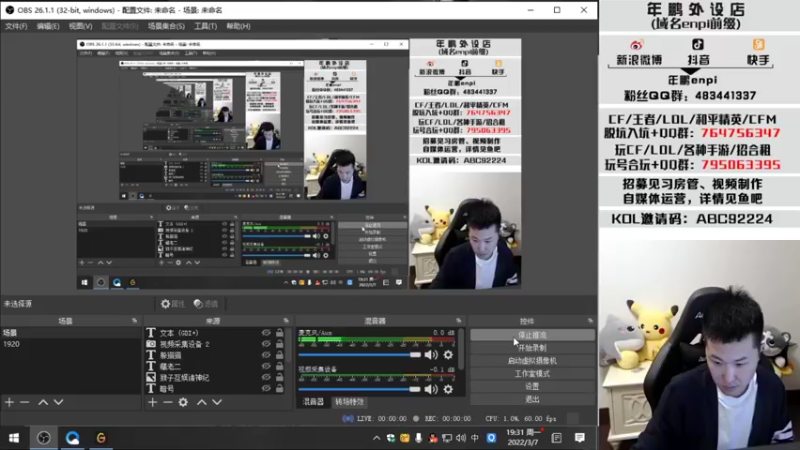The width and height of the screenshot is (800, 450).
Task: Select scene named 场景
Action: pos(70,333)
